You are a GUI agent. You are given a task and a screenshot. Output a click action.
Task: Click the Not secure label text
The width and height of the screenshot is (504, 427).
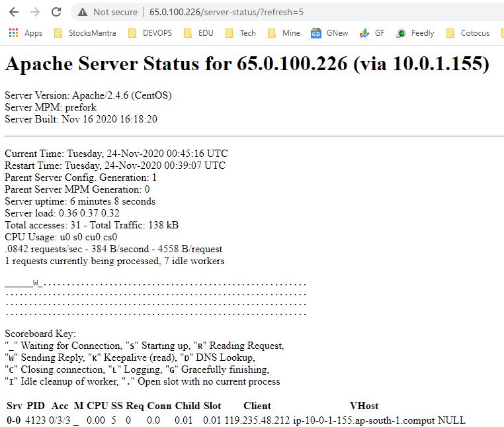115,12
